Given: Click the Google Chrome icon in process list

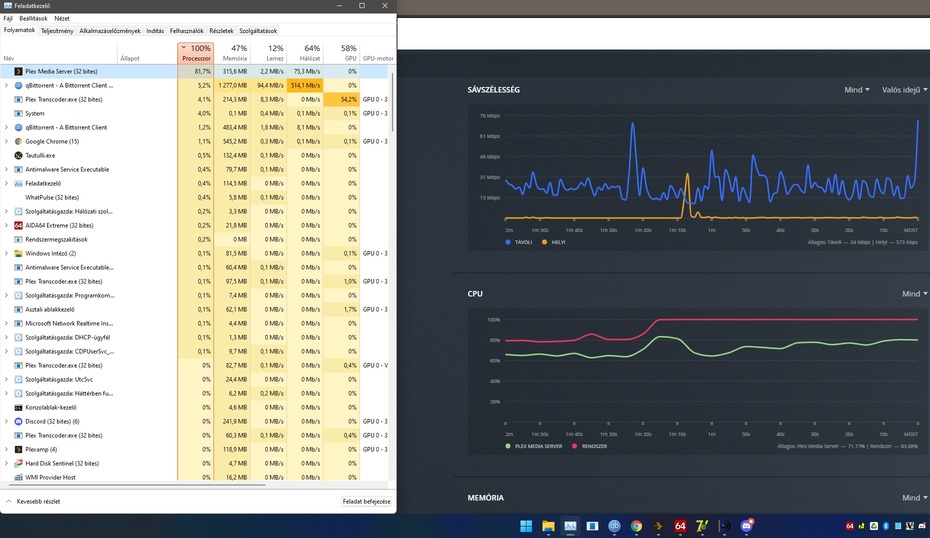Looking at the screenshot, I should click(18, 141).
